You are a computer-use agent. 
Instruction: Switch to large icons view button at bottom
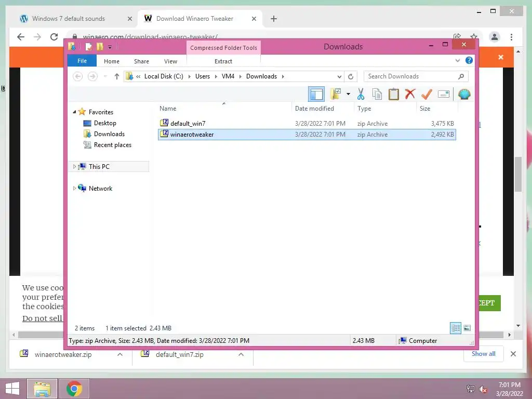467,328
